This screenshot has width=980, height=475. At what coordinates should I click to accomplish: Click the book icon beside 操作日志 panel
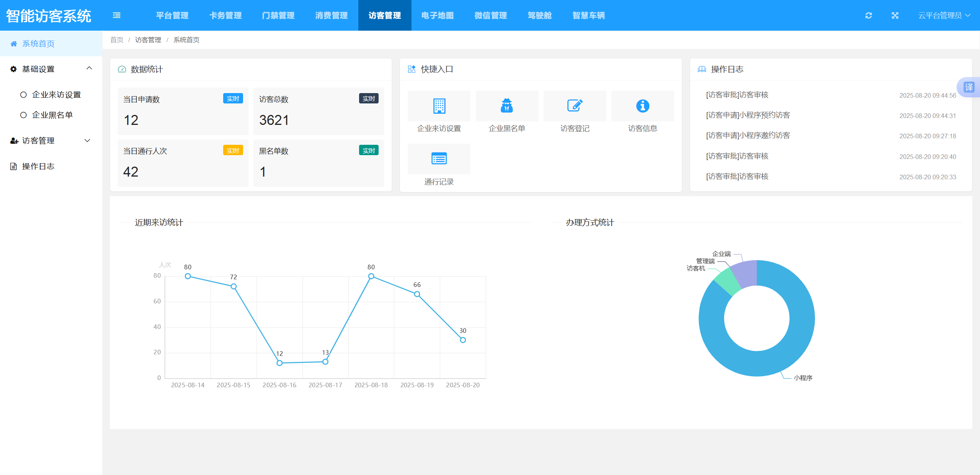coord(702,69)
